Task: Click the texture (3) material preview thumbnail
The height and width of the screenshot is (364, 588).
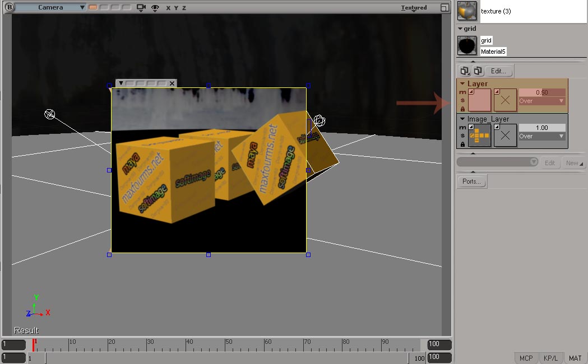Action: 467,11
